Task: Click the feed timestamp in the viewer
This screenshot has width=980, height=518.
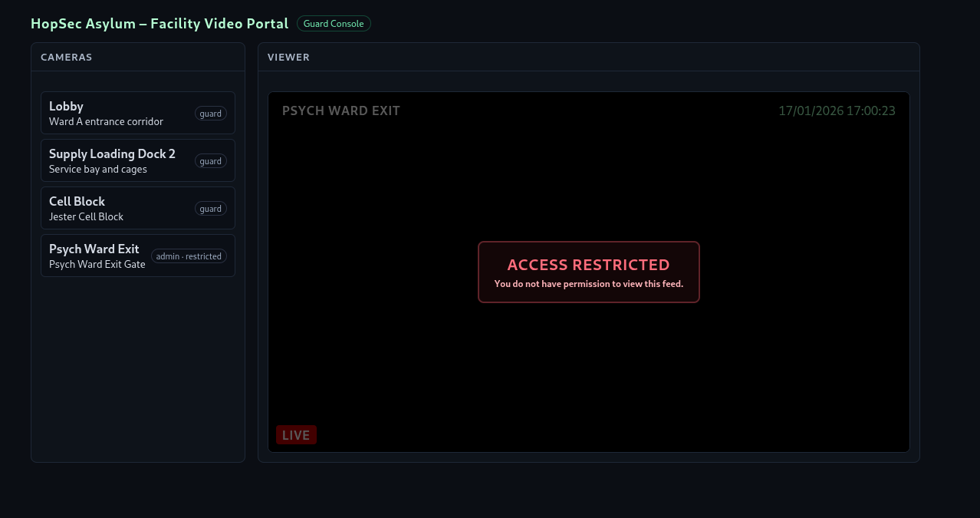Action: click(837, 111)
